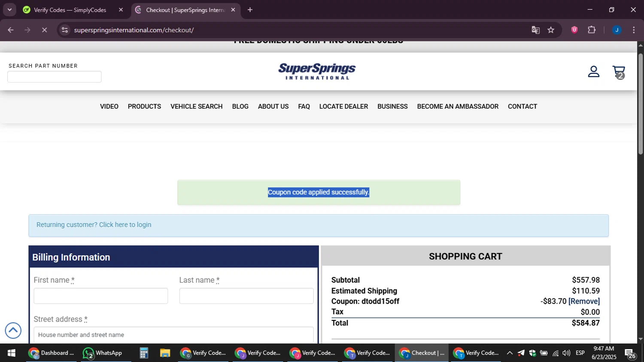Open a new browser tab
The image size is (644, 362).
250,9
